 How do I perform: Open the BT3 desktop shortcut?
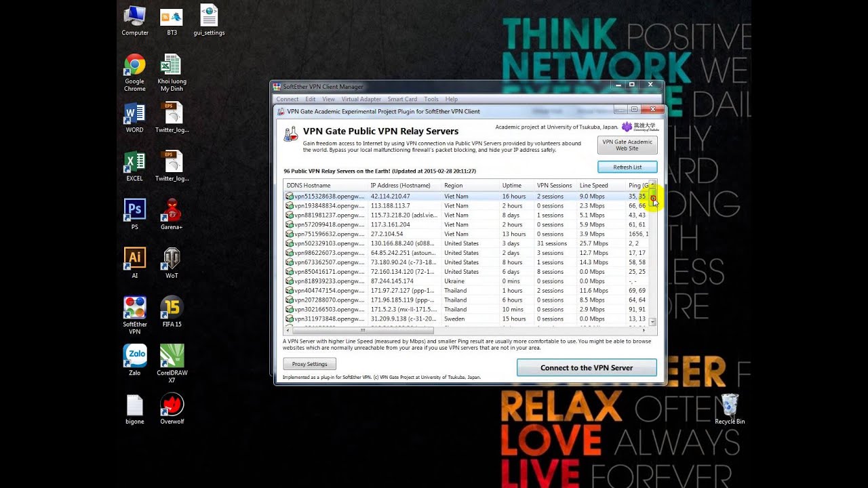172,21
